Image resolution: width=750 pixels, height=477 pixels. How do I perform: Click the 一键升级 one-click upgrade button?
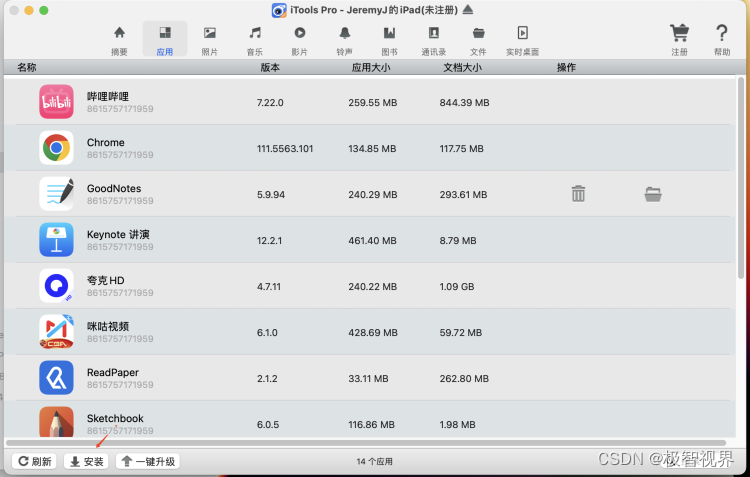click(148, 461)
